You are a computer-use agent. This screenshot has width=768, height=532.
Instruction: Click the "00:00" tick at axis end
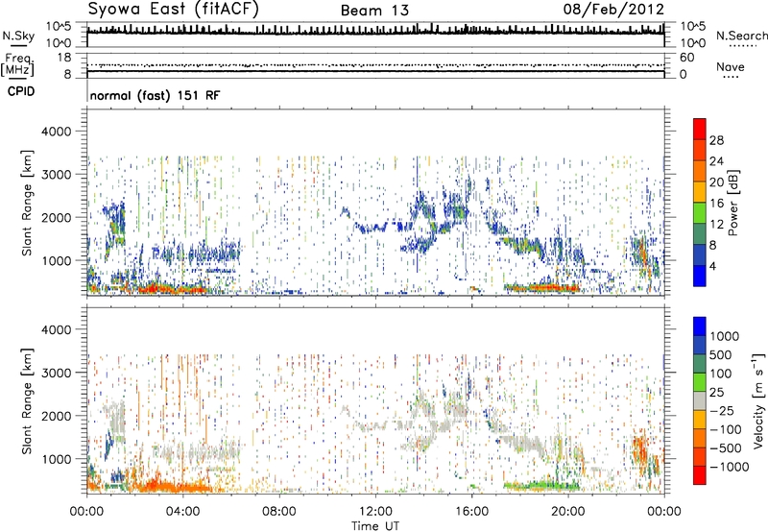click(x=664, y=512)
